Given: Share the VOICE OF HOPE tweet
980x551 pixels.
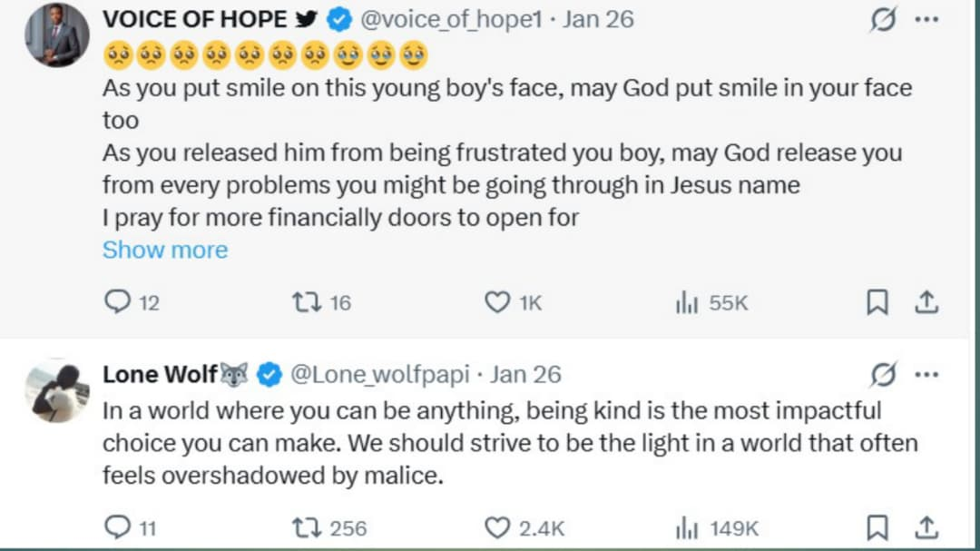Looking at the screenshot, I should click(x=926, y=302).
